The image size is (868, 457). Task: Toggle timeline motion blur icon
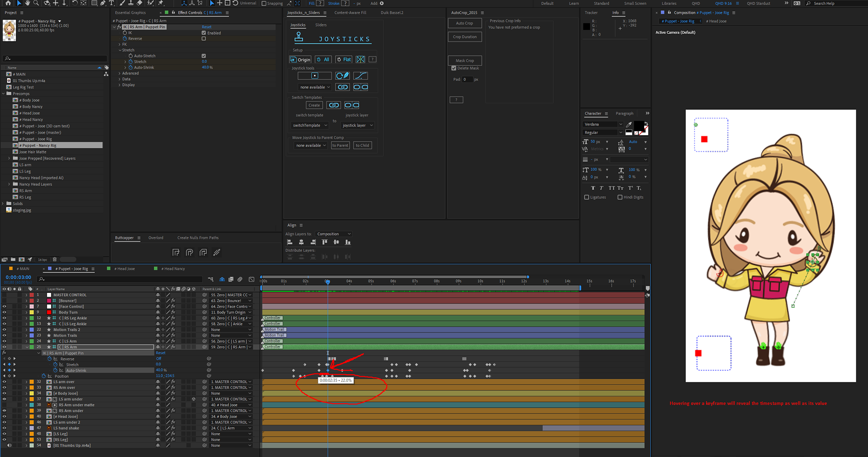[x=240, y=279]
